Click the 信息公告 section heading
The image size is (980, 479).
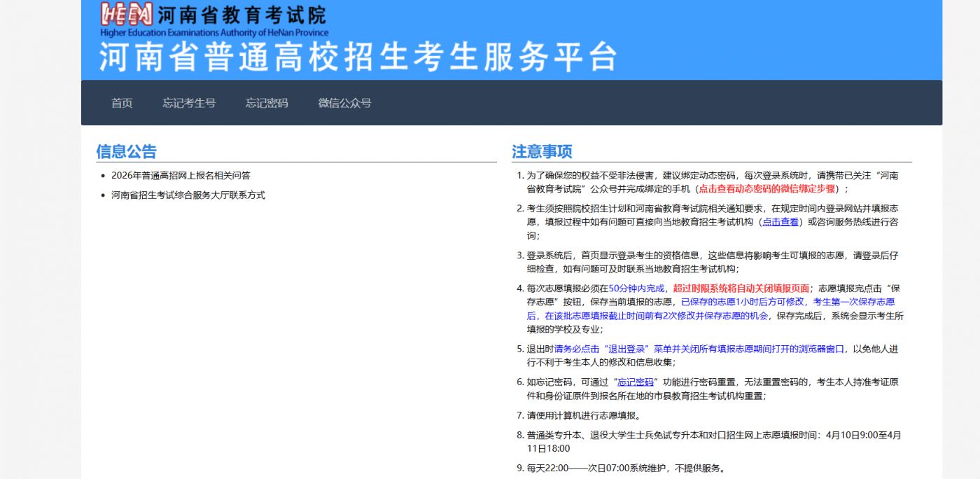pyautogui.click(x=127, y=152)
